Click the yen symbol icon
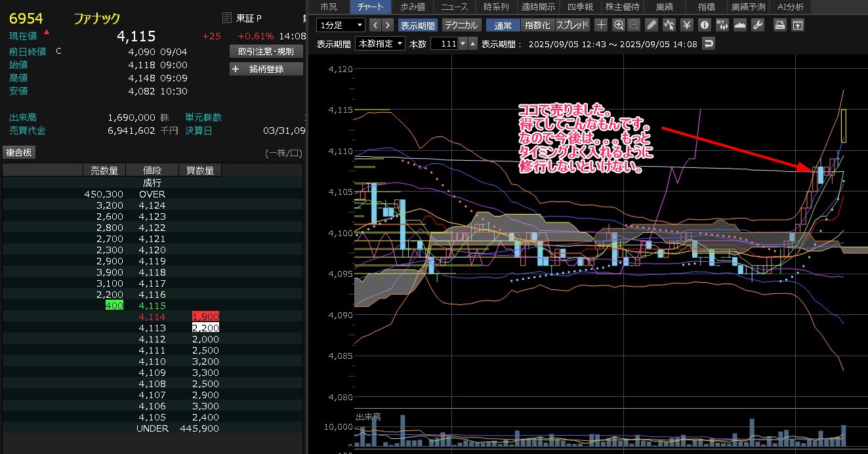The height and width of the screenshot is (454, 868). pos(687,25)
